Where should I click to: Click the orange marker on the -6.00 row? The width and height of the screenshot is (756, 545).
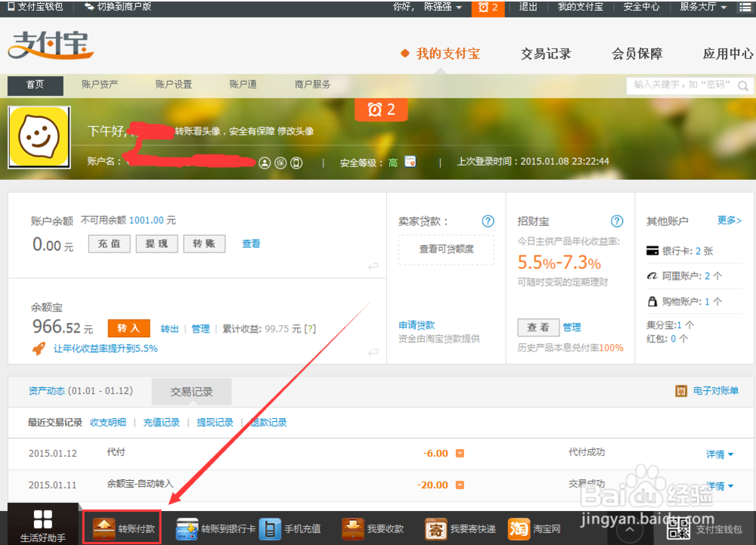click(460, 453)
